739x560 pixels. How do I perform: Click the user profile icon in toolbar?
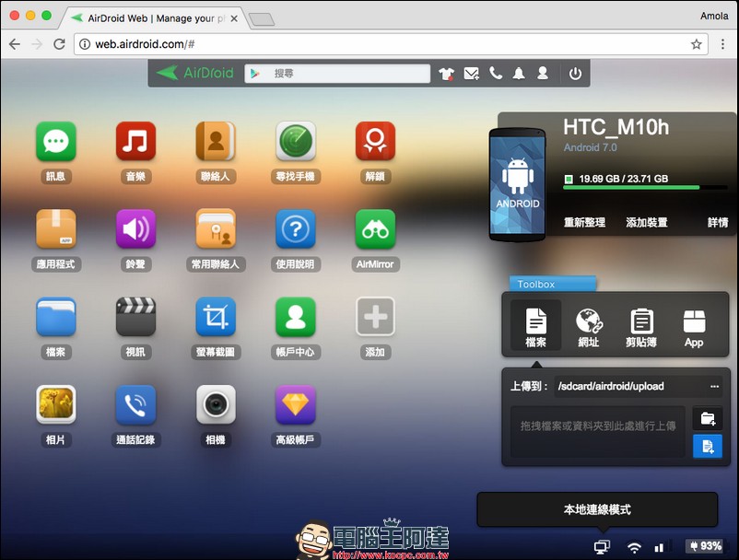pos(543,73)
